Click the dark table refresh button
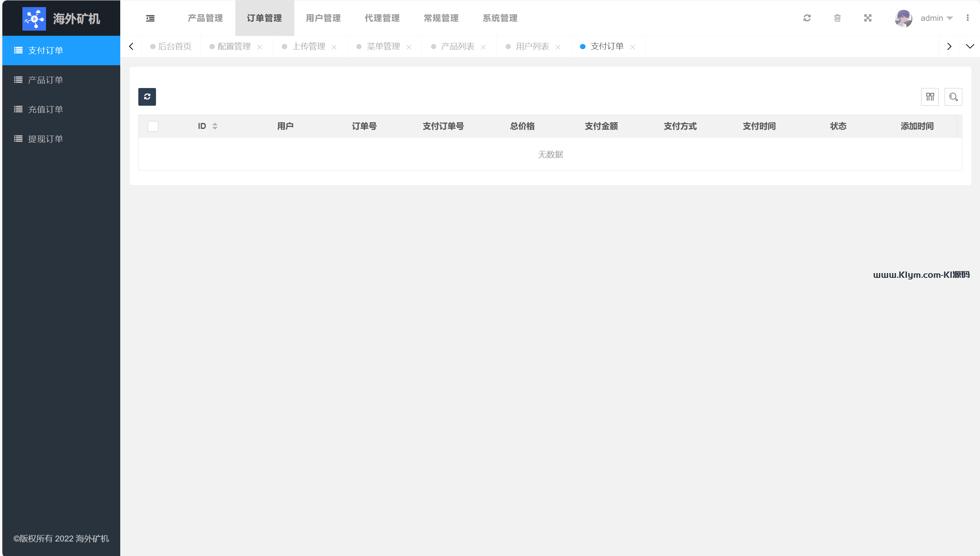The width and height of the screenshot is (980, 556). pyautogui.click(x=147, y=97)
